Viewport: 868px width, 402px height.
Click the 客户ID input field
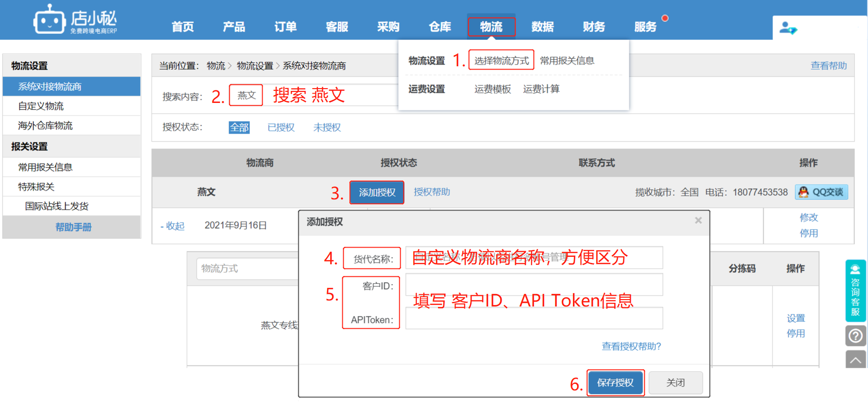(x=534, y=285)
